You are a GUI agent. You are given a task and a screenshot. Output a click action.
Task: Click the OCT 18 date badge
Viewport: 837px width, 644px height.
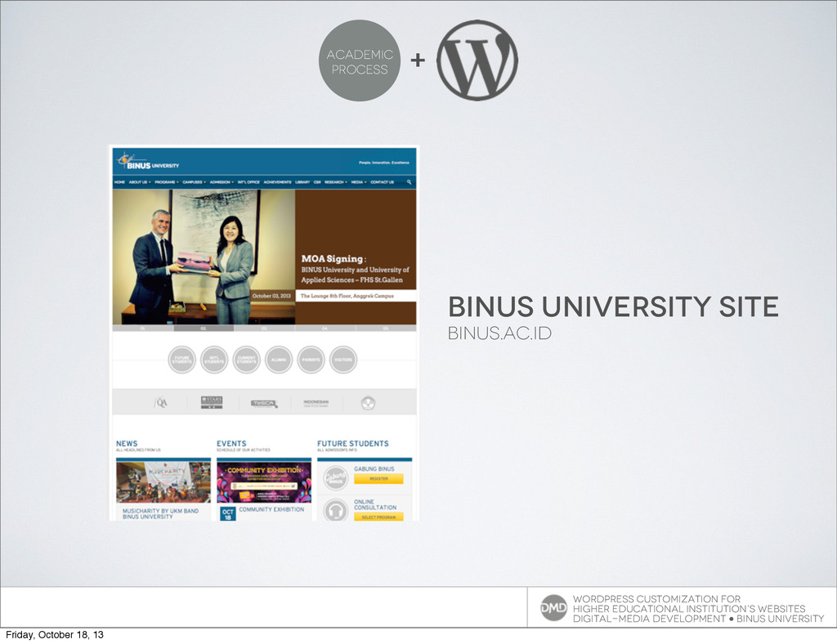(228, 514)
